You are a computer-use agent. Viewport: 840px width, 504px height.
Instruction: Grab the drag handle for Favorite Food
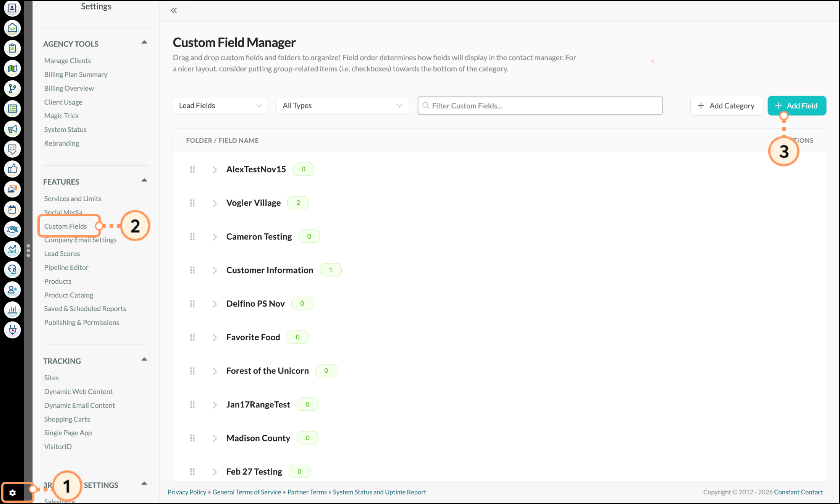click(x=192, y=338)
